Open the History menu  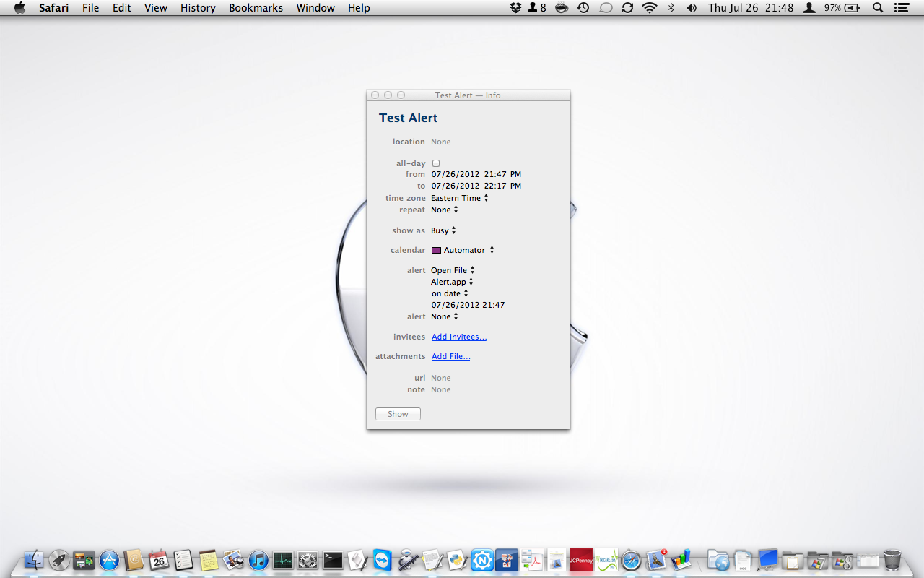point(198,8)
